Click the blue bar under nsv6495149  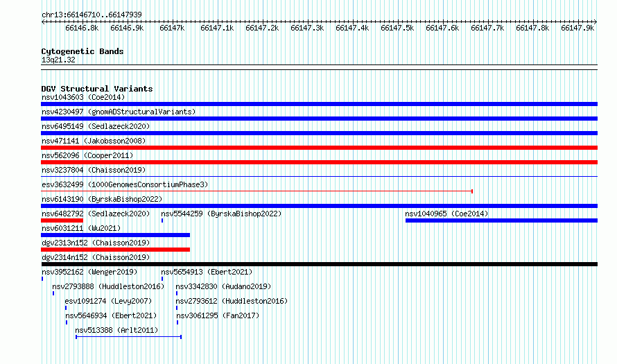(x=319, y=133)
